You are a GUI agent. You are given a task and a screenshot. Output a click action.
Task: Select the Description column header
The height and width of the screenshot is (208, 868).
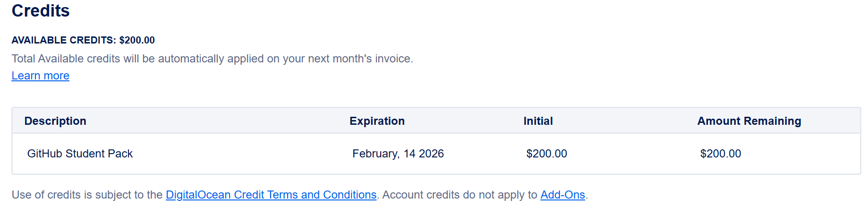[x=55, y=121]
